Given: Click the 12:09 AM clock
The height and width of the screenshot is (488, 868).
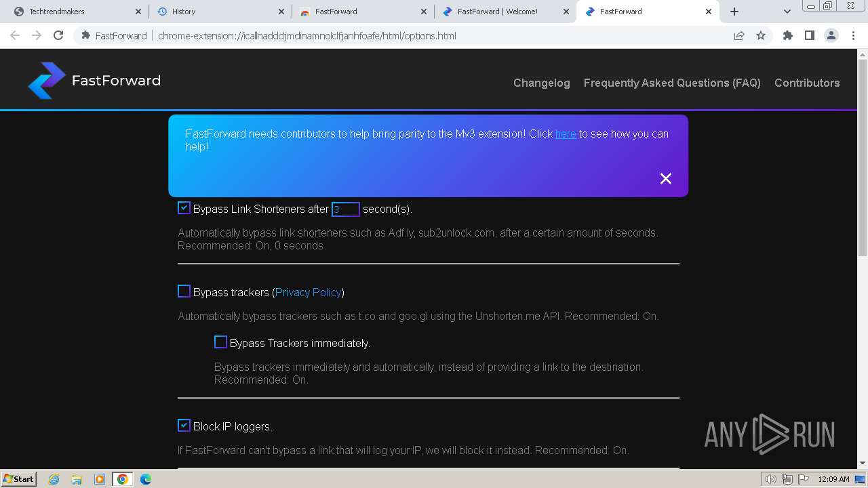Looking at the screenshot, I should coord(833,479).
